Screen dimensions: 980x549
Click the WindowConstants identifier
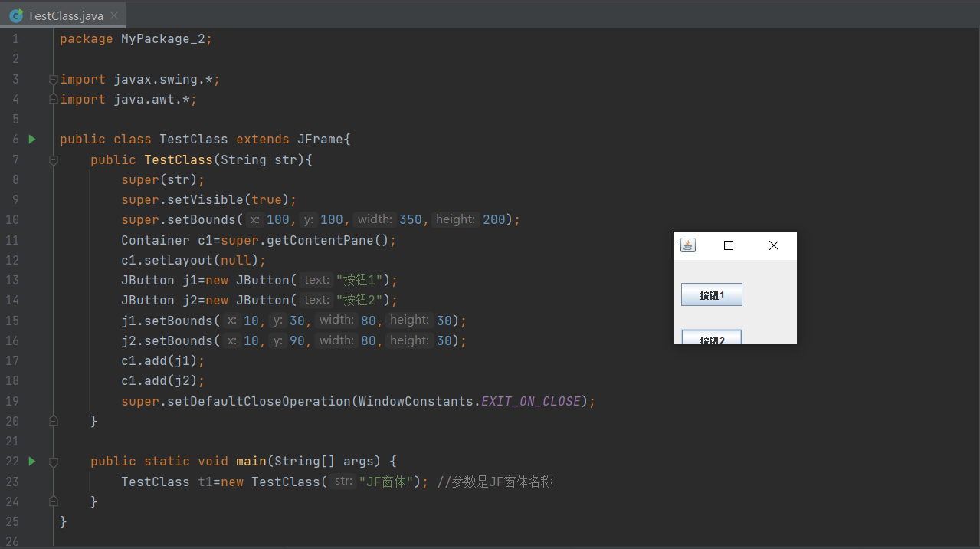point(416,401)
